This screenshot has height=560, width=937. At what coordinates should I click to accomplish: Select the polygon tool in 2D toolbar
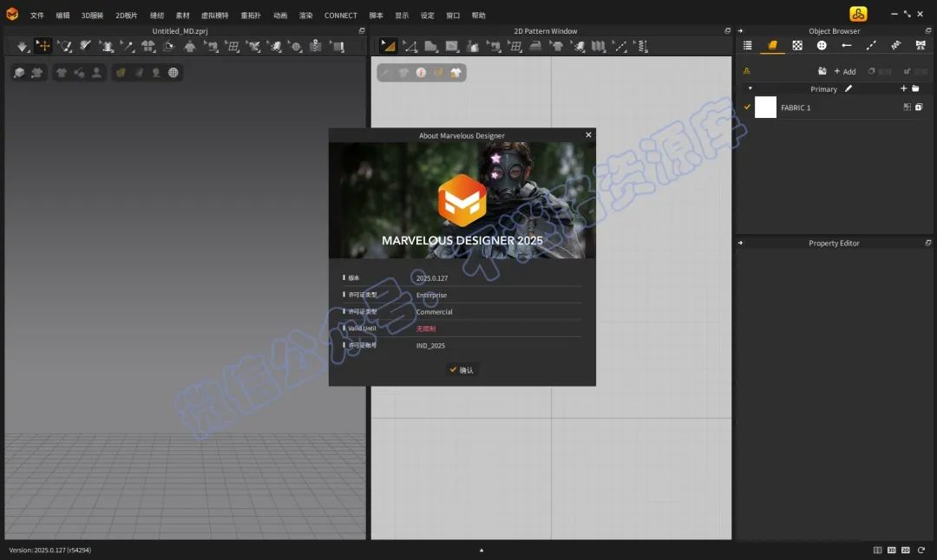pos(430,46)
